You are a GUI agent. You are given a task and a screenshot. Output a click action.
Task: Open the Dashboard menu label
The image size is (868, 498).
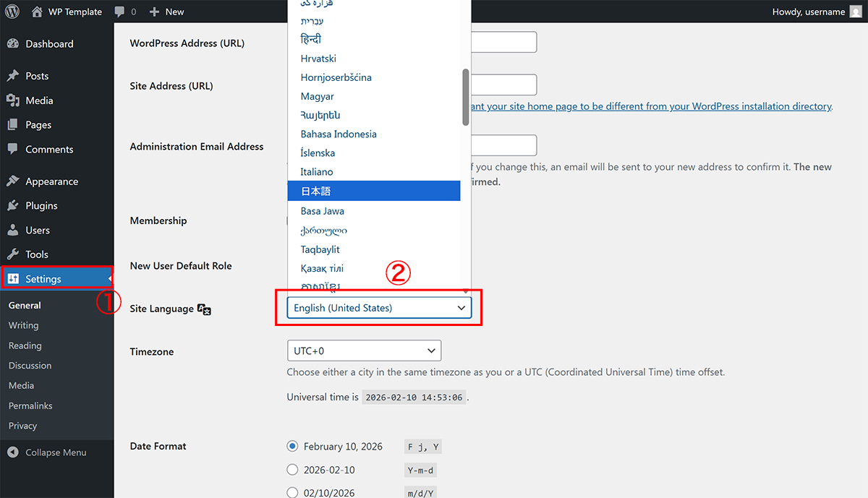coord(49,43)
